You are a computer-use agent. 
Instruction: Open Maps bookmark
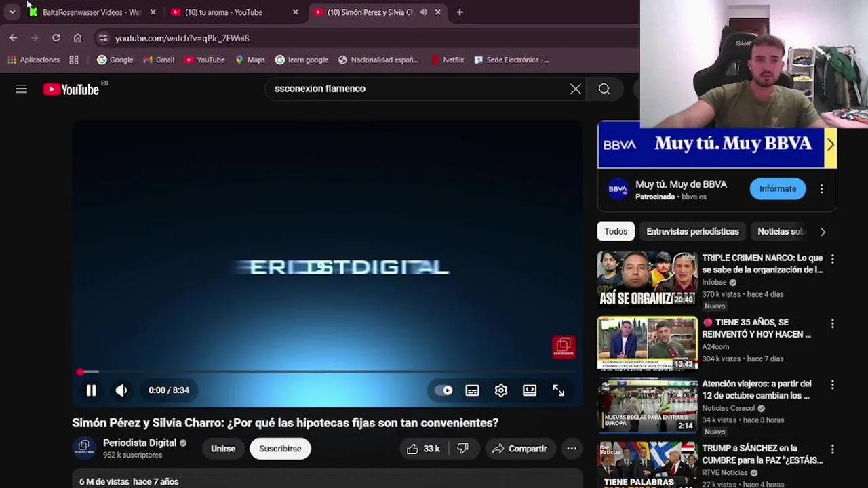coord(250,60)
